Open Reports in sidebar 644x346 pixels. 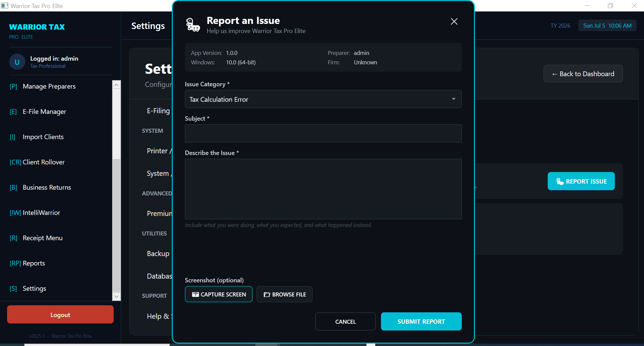point(56,263)
